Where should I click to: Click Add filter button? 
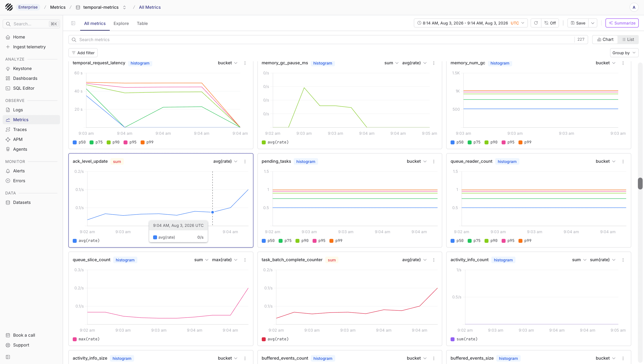click(x=83, y=53)
